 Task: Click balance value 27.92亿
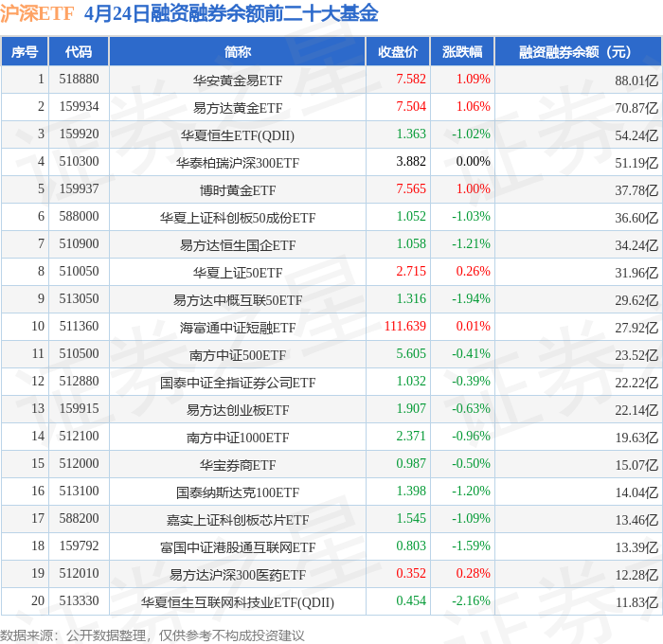[x=636, y=328]
